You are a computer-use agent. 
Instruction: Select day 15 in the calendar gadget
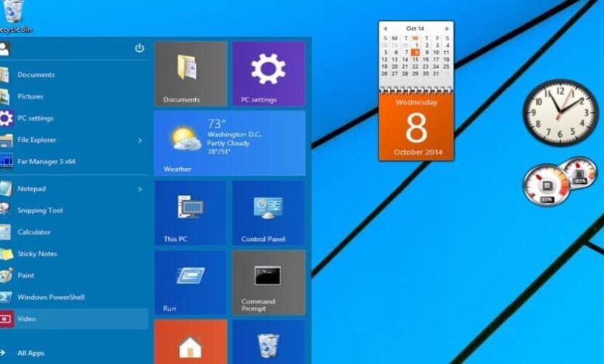(x=415, y=60)
